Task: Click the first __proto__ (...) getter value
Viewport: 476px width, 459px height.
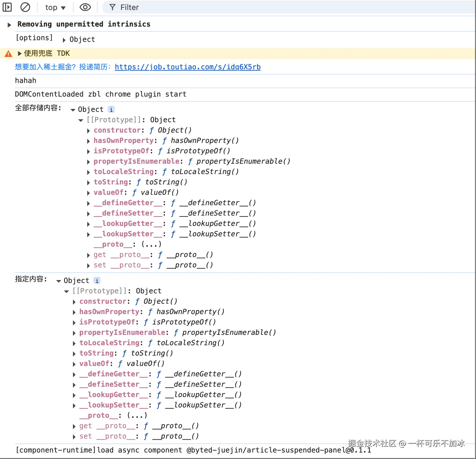Action: (151, 244)
